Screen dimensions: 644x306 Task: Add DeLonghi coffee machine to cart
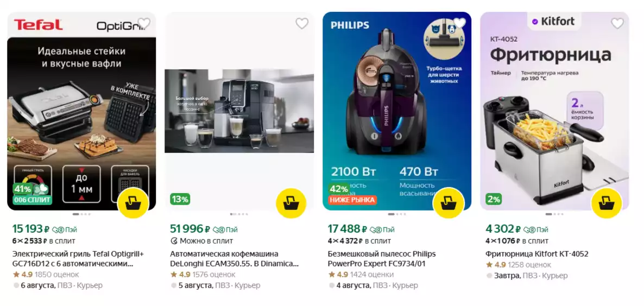291,202
